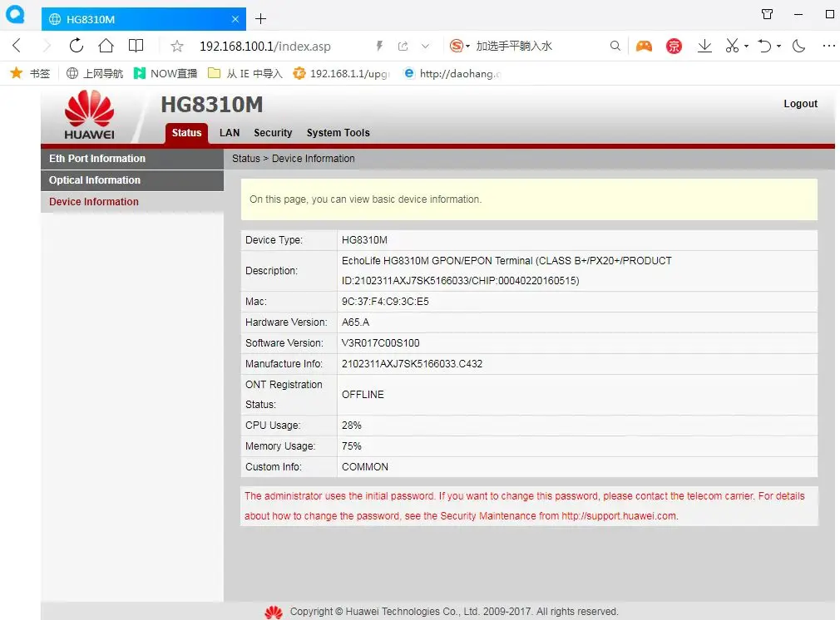Click the Device Type value HG8310M
Viewport: 840px width, 620px height.
point(364,240)
